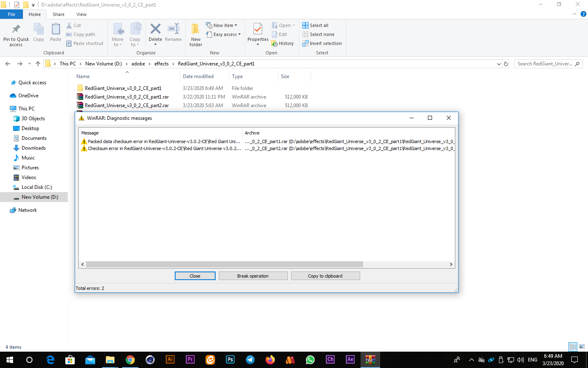The image size is (588, 368).
Task: Click the Rename ribbon icon
Action: 174,29
